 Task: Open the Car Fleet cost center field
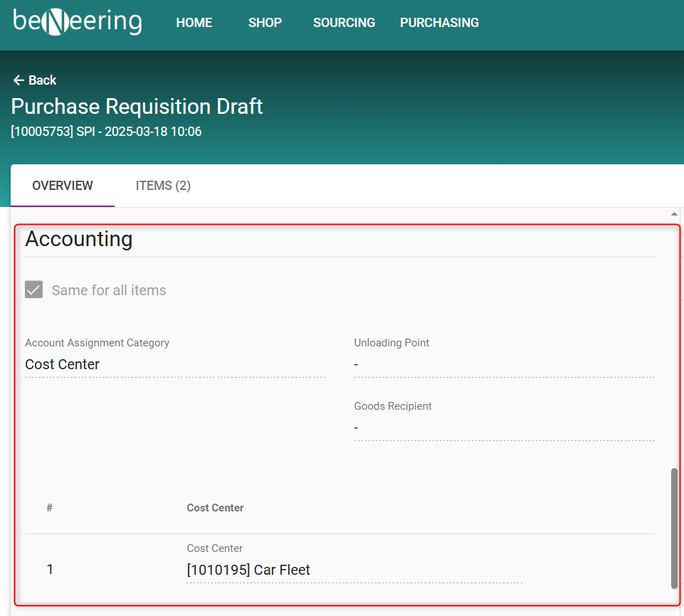[x=354, y=570]
